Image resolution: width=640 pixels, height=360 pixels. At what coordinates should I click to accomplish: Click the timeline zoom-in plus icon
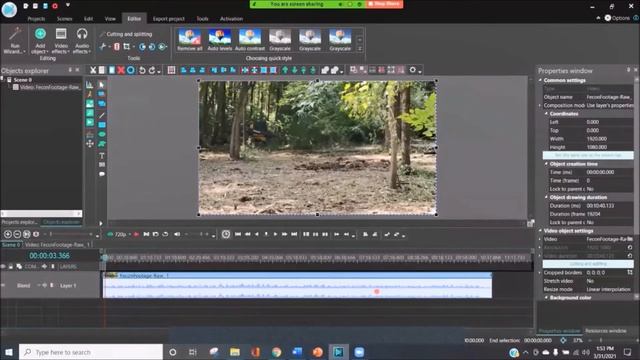point(7,234)
